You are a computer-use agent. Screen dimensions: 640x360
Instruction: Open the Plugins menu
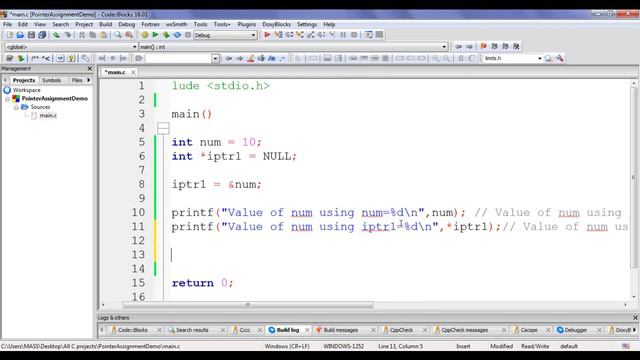click(x=247, y=24)
